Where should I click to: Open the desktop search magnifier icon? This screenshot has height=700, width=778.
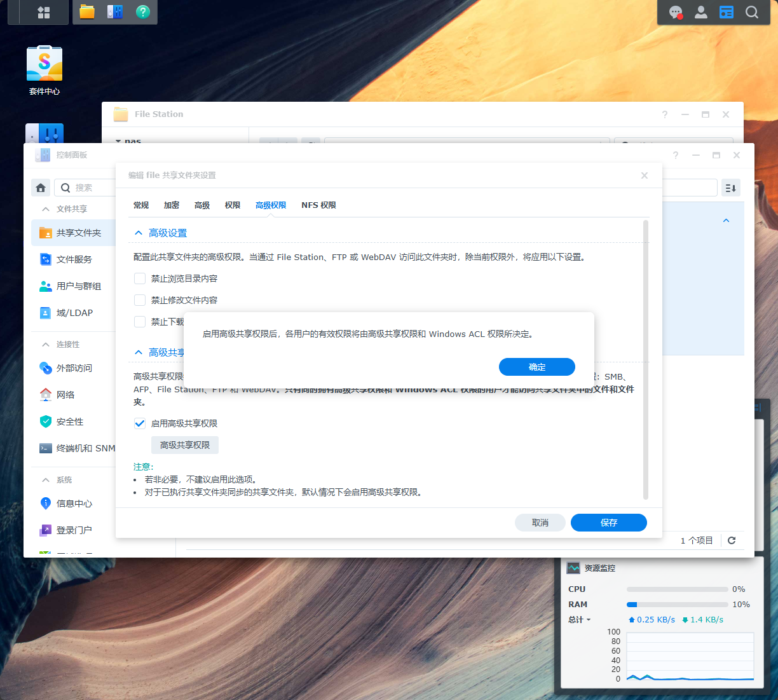point(752,12)
